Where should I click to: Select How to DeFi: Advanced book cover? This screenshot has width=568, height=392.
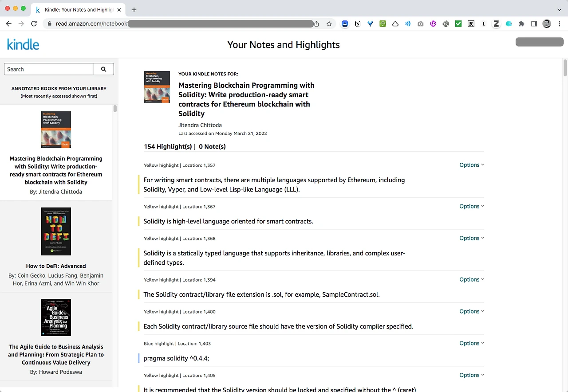[56, 231]
